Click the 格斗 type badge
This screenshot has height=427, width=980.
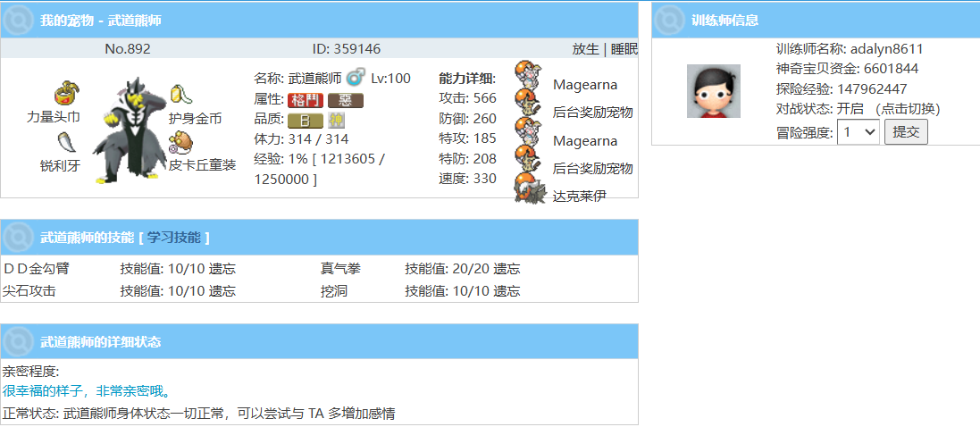point(305,100)
